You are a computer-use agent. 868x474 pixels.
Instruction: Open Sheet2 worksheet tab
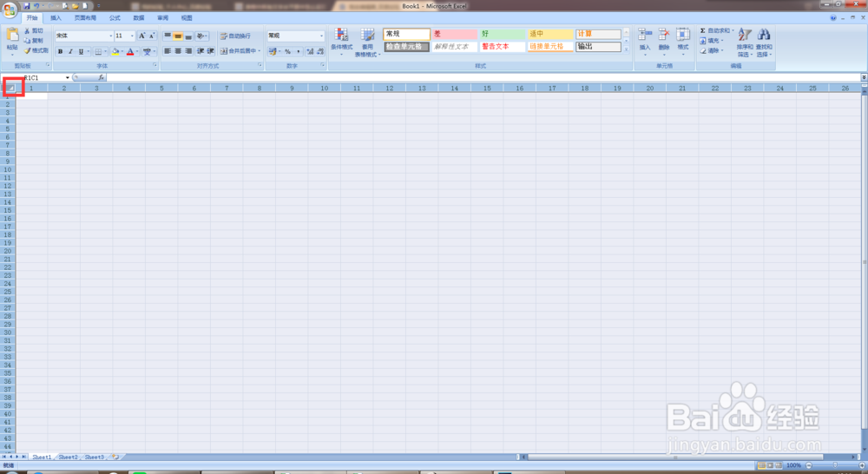pos(68,458)
